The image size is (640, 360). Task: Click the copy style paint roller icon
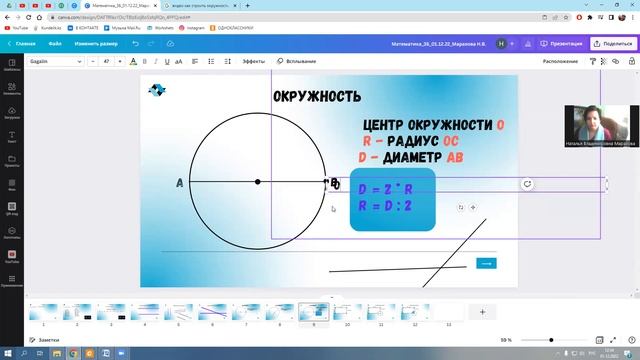pyautogui.click(x=593, y=61)
